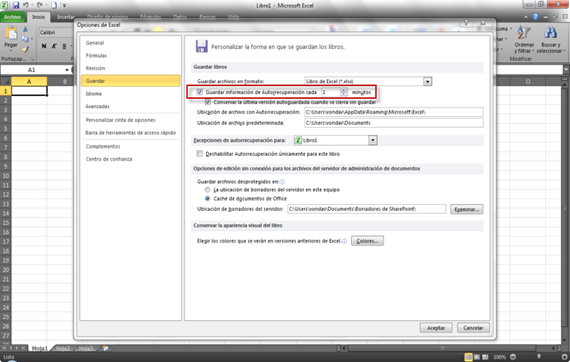This screenshot has height=362, width=570.
Task: Select the Fórmulas options category
Action: point(131,56)
